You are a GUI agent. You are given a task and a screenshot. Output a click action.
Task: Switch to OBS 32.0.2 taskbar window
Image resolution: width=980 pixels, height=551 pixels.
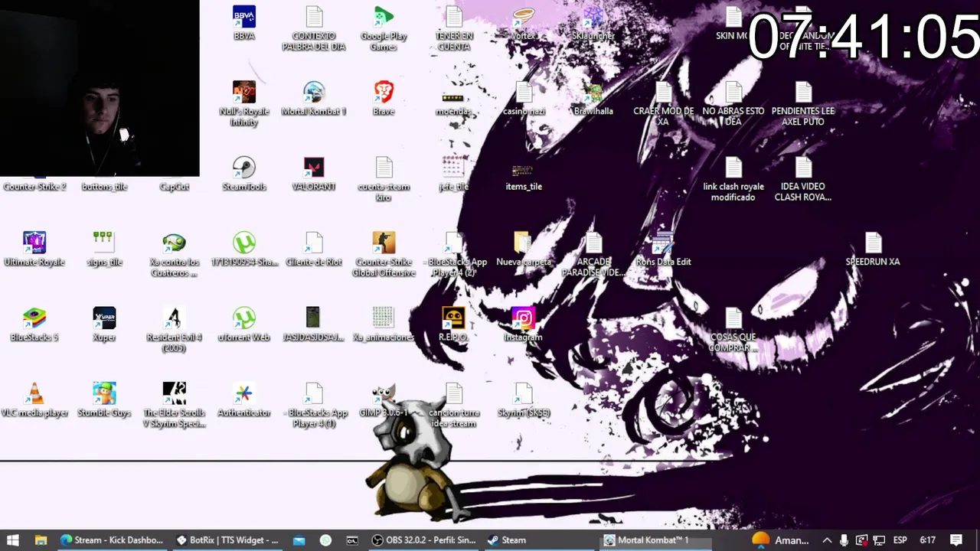(423, 540)
